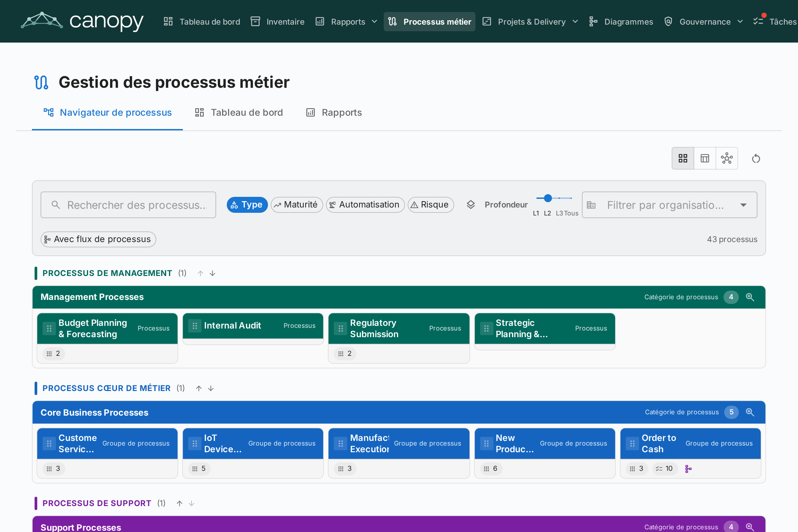Click the reset refresh icon
This screenshot has width=798, height=532.
click(756, 159)
